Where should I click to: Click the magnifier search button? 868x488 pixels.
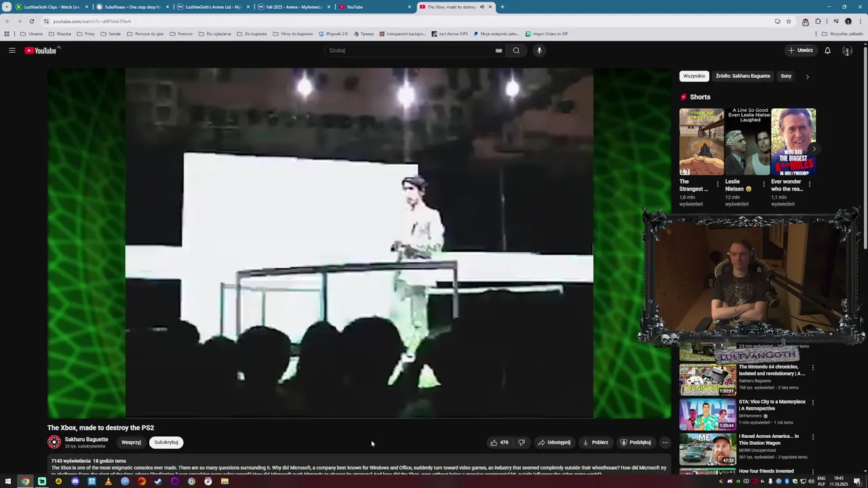click(516, 50)
